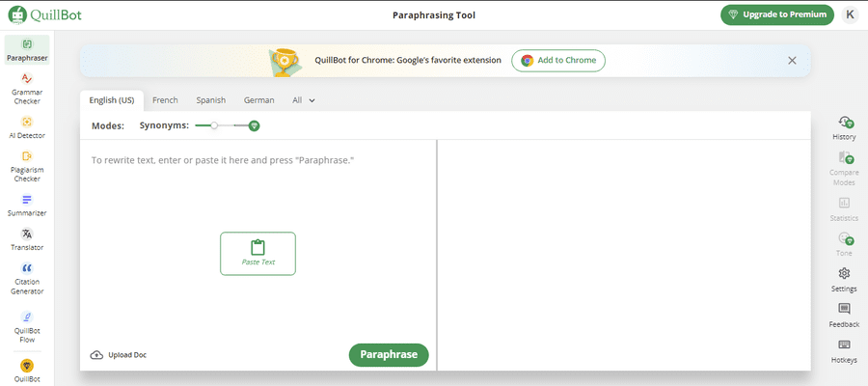Click the Upgrade to Premium button

777,14
